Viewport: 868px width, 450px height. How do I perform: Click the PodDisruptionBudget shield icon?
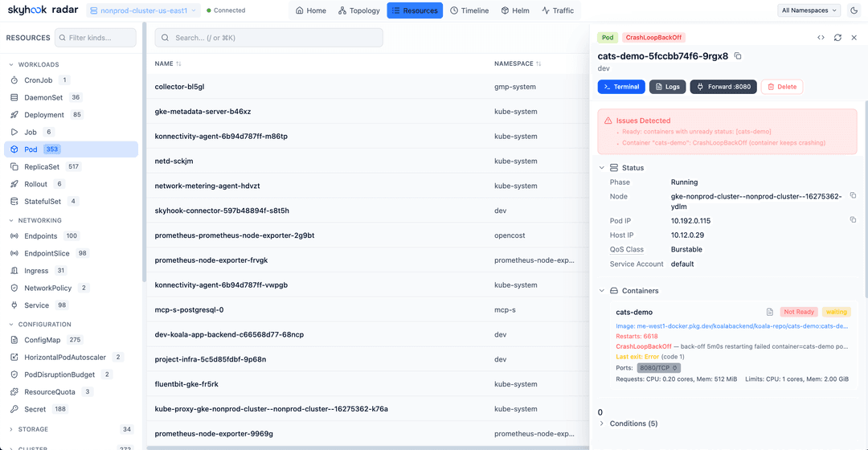tap(14, 374)
